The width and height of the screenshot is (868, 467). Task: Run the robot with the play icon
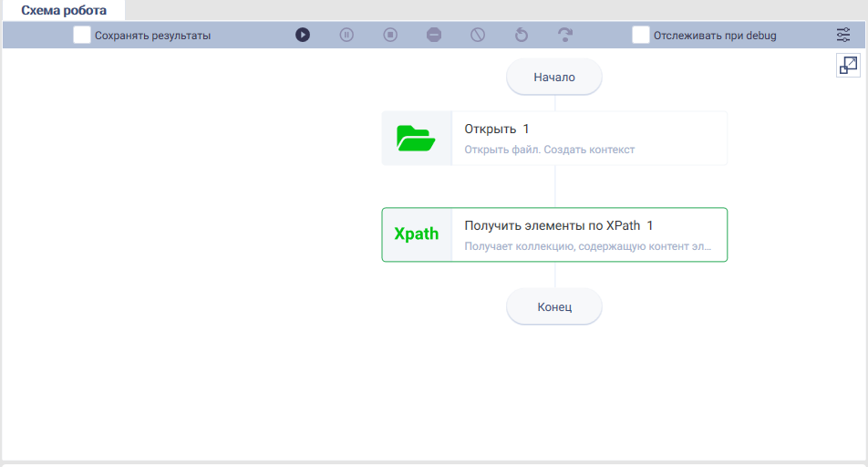coord(303,35)
